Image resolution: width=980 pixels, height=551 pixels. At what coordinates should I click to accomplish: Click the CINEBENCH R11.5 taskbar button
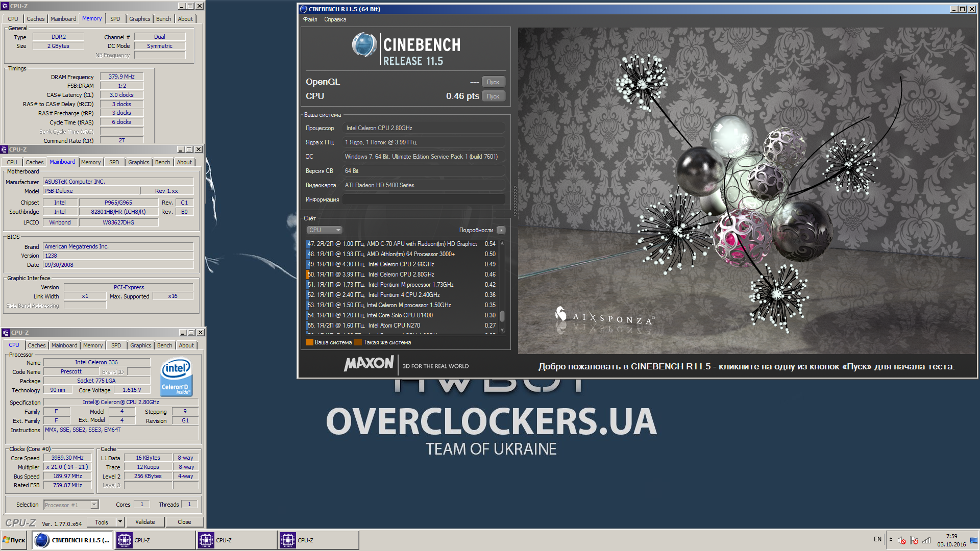(x=72, y=540)
